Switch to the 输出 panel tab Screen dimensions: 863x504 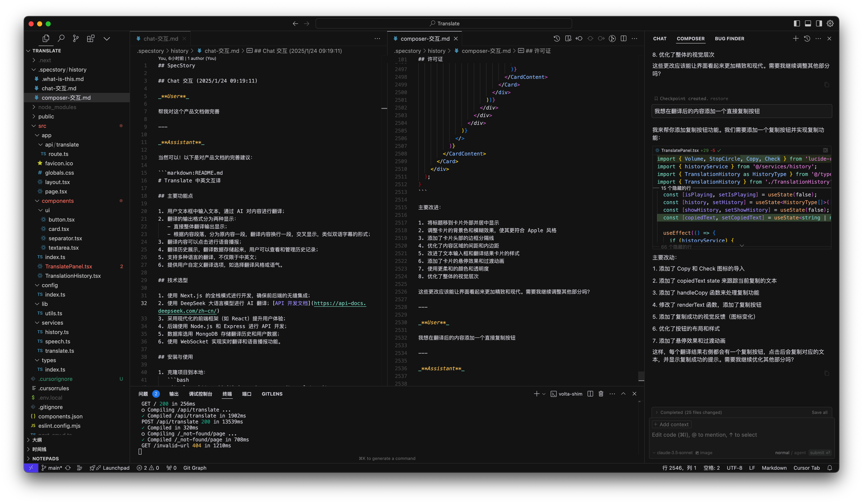point(174,394)
